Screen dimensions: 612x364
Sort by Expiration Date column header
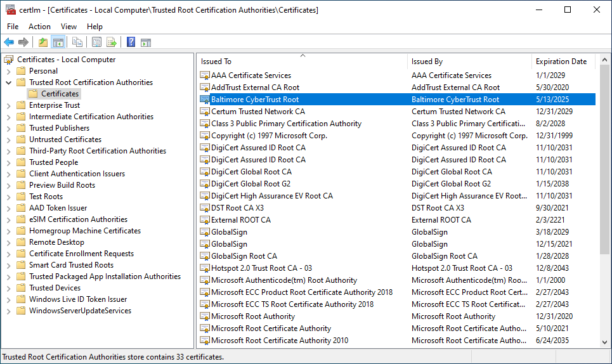click(563, 62)
